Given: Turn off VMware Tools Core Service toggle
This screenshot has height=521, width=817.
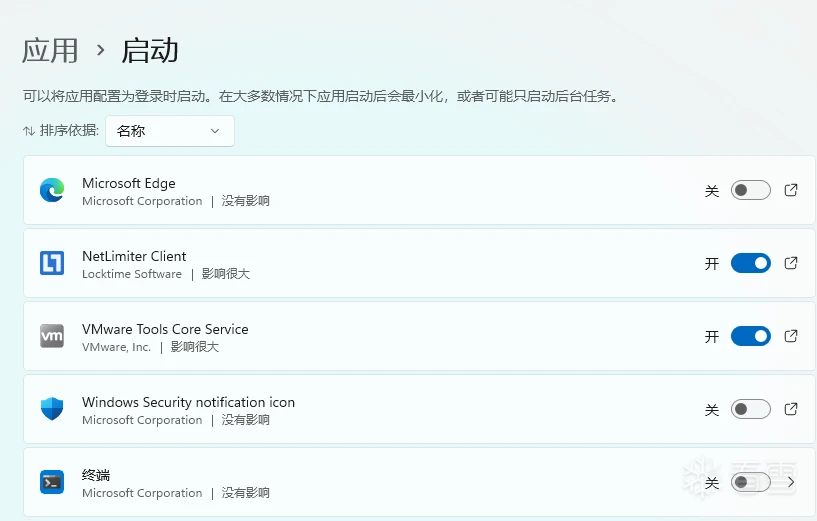Looking at the screenshot, I should (750, 336).
